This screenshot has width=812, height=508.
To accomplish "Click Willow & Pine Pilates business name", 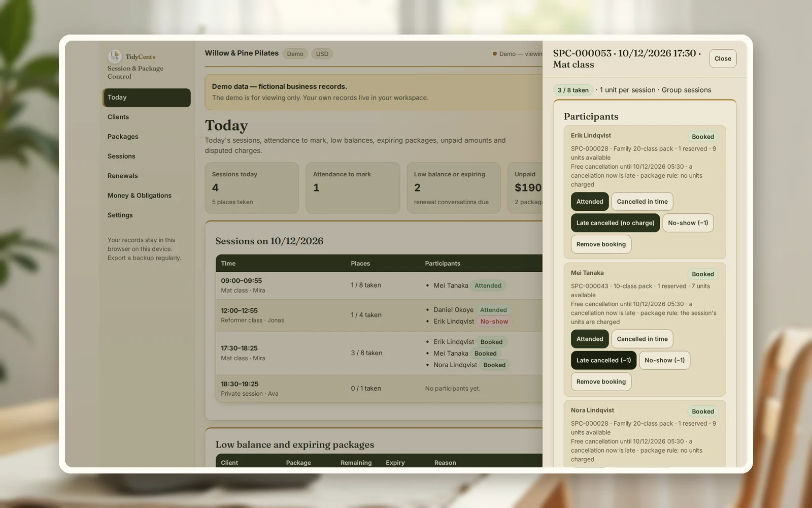I will pyautogui.click(x=242, y=53).
